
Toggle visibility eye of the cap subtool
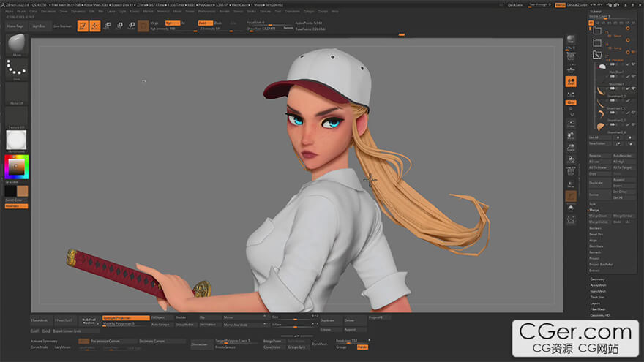633,64
